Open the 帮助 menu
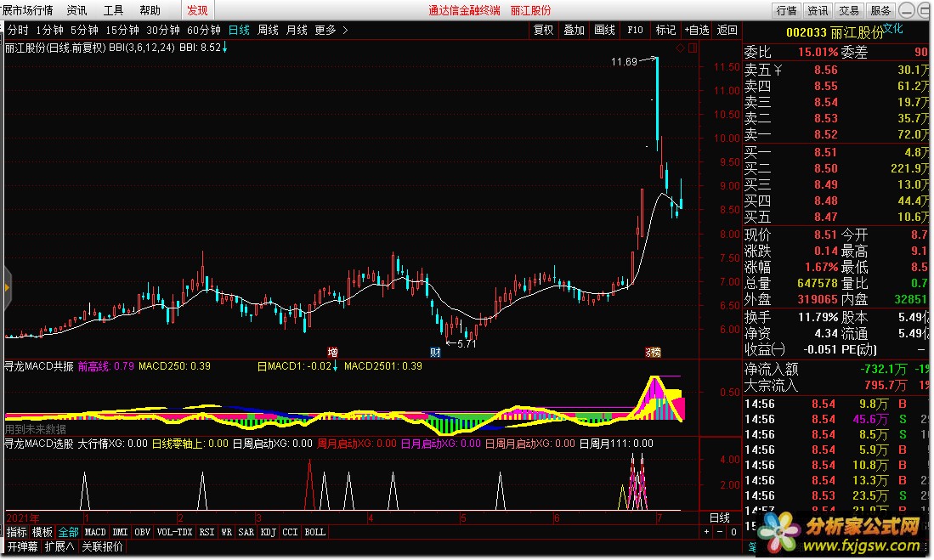This screenshot has width=934, height=560. (x=150, y=10)
